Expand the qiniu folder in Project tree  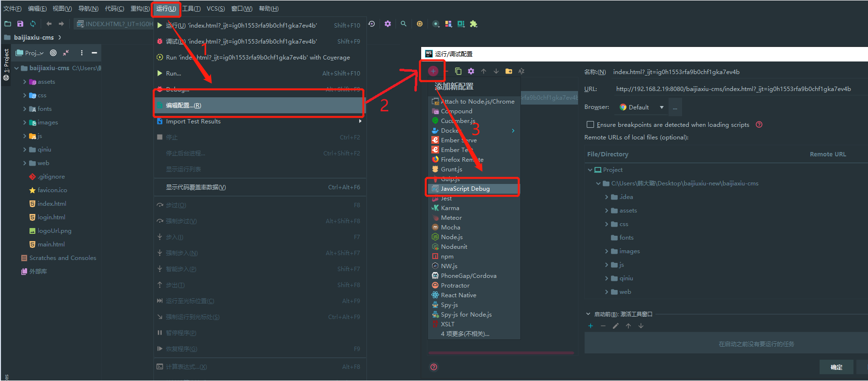(25, 150)
